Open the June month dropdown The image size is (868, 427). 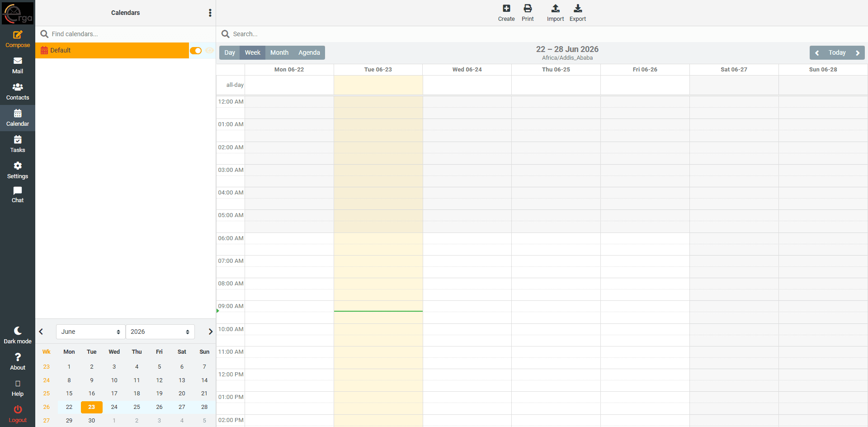click(90, 332)
